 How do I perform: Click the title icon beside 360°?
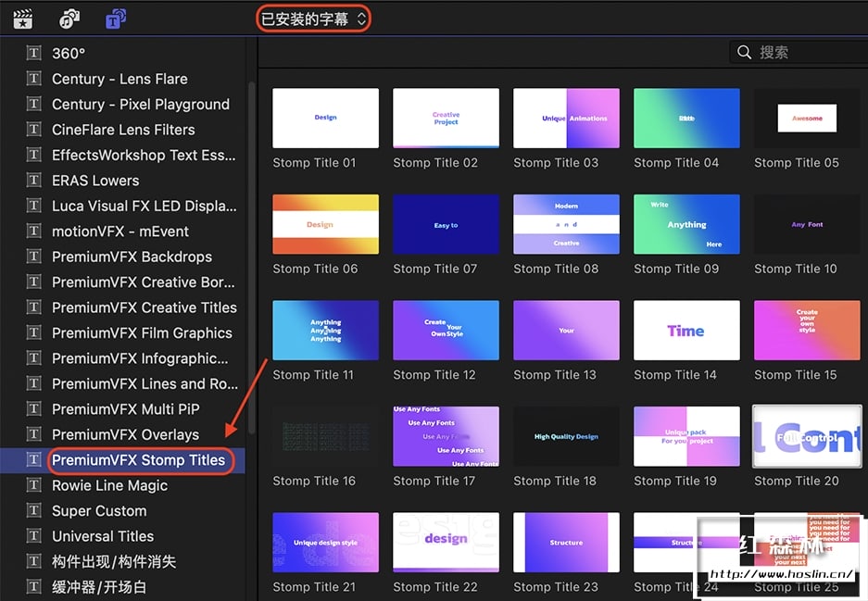[x=34, y=53]
